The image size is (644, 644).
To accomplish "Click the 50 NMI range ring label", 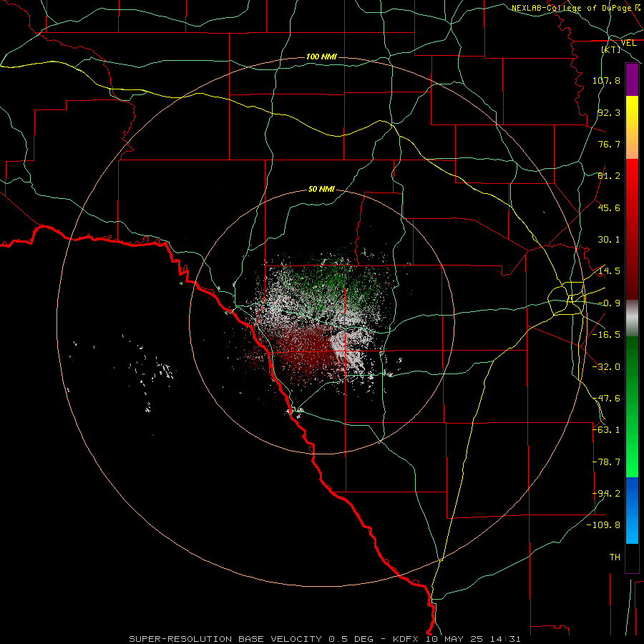I will click(x=321, y=190).
